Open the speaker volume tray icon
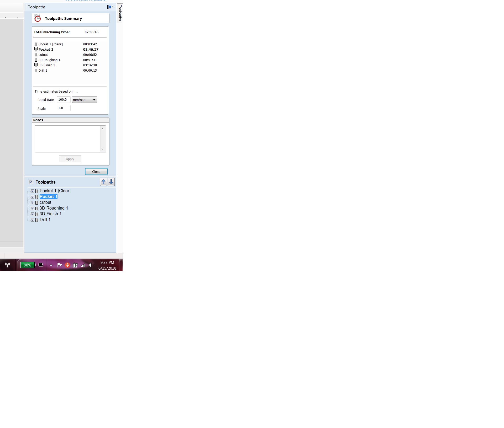The image size is (504, 428). [91, 265]
